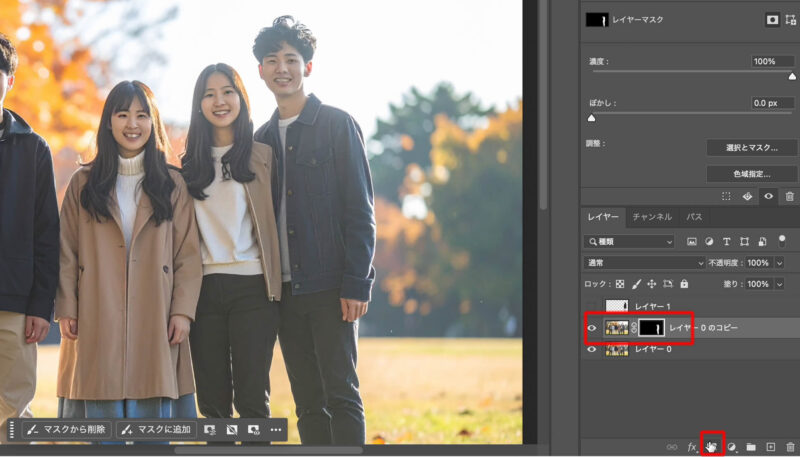Click the third mask icon in task bar

tap(254, 429)
